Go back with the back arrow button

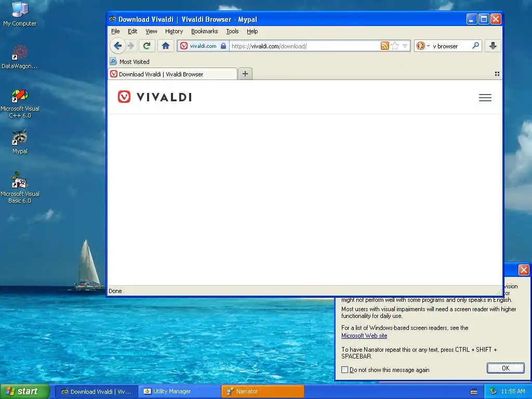pos(118,46)
